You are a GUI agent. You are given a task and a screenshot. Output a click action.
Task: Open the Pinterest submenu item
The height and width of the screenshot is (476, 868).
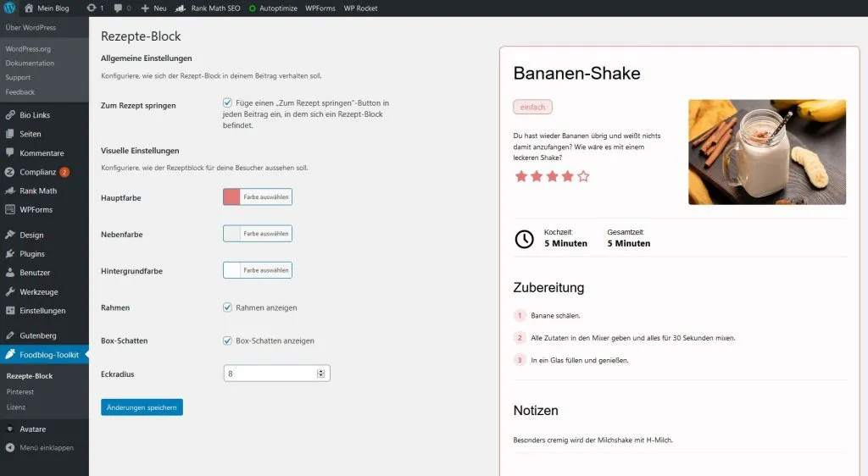(x=20, y=392)
